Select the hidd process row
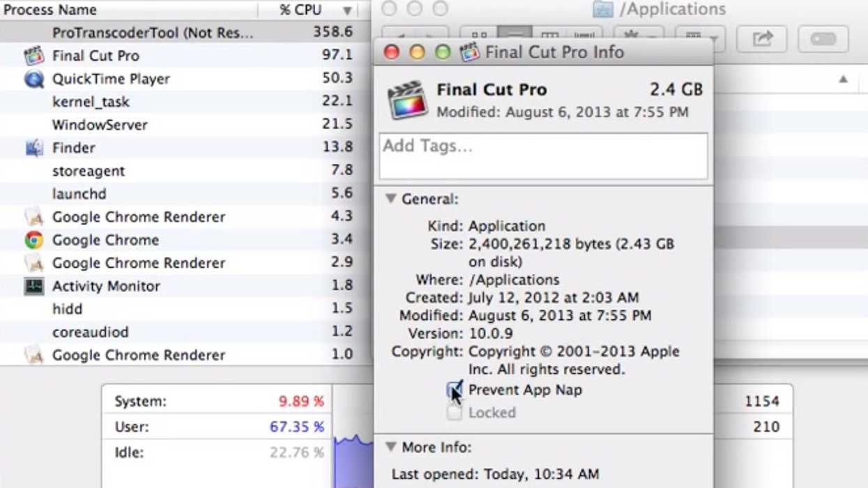Viewport: 868px width, 488px height. pos(185,309)
